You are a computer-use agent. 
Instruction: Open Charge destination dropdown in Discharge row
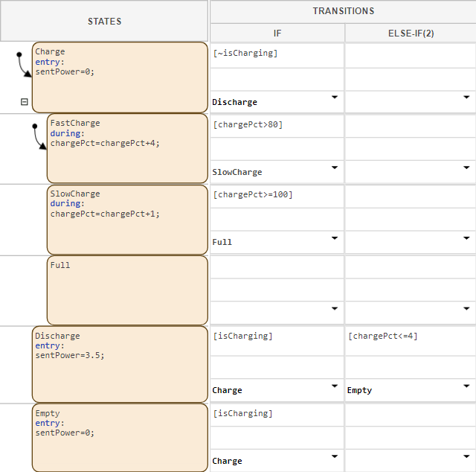pyautogui.click(x=334, y=386)
